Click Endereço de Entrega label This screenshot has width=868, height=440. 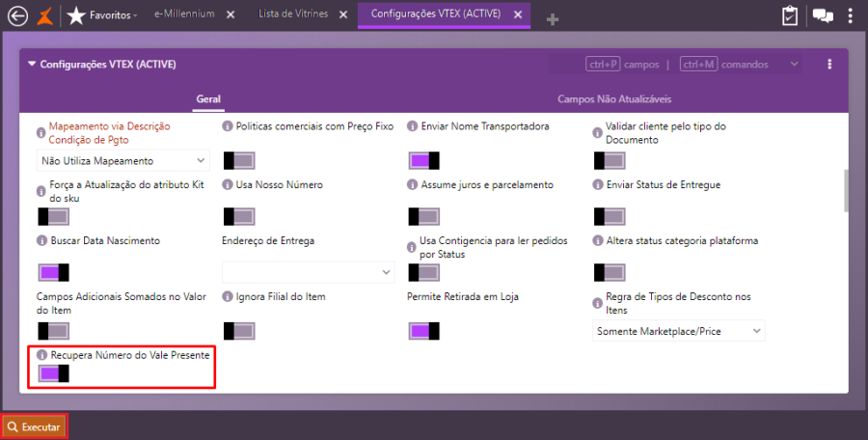[x=268, y=240]
